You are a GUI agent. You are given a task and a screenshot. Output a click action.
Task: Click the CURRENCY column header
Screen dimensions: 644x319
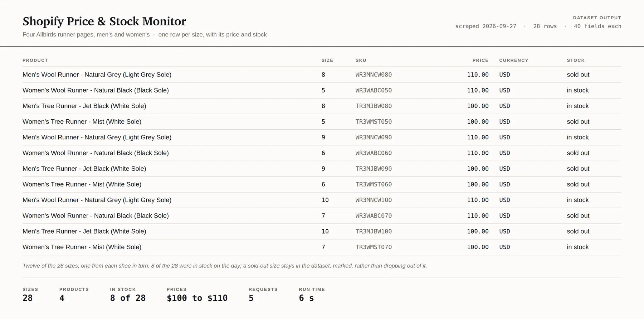(x=514, y=60)
